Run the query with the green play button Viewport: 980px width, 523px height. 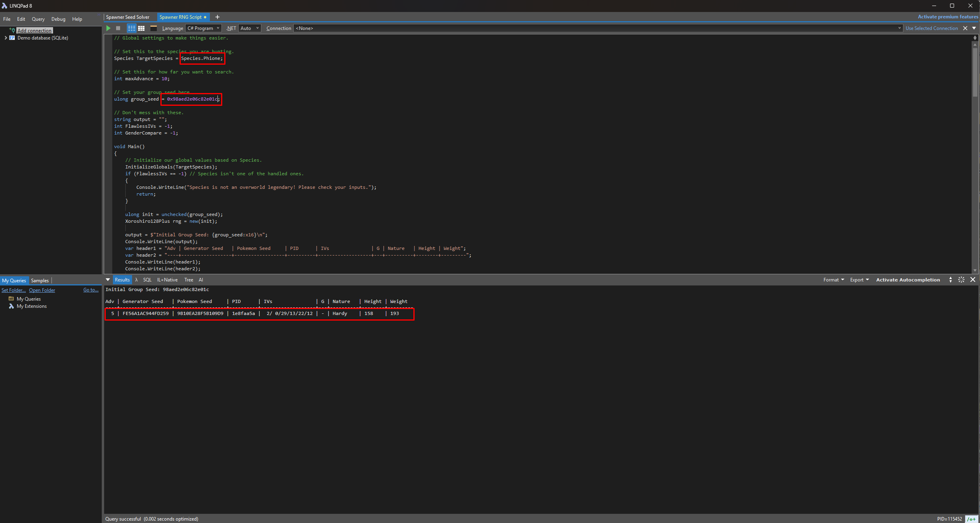point(108,28)
